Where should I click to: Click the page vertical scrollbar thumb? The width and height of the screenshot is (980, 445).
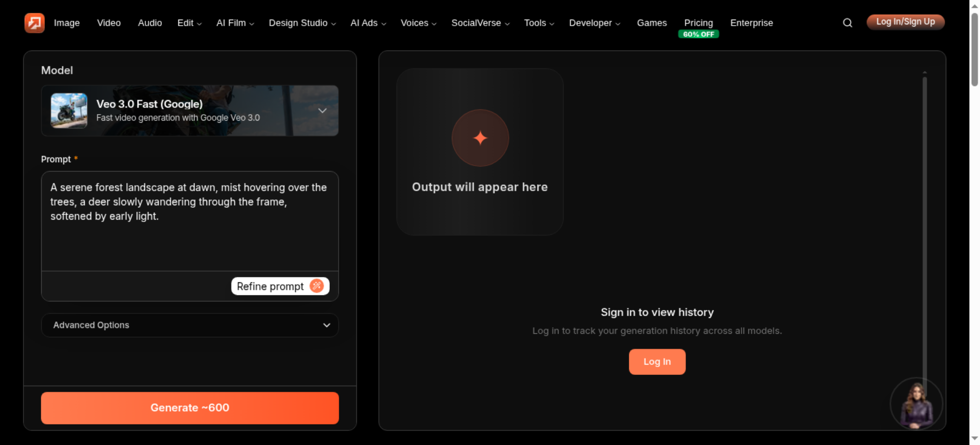[x=975, y=49]
